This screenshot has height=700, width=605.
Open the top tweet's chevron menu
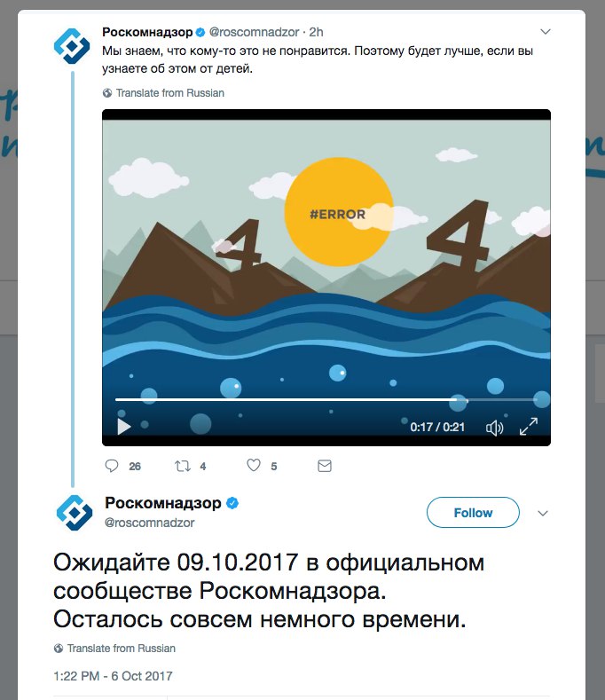point(546,32)
